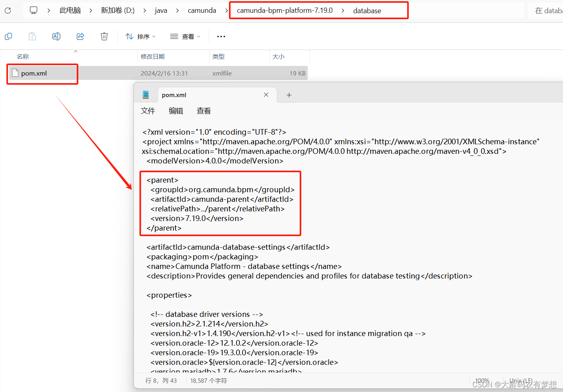Click the 19 KB size cell
This screenshot has height=392, width=563.
[x=297, y=73]
